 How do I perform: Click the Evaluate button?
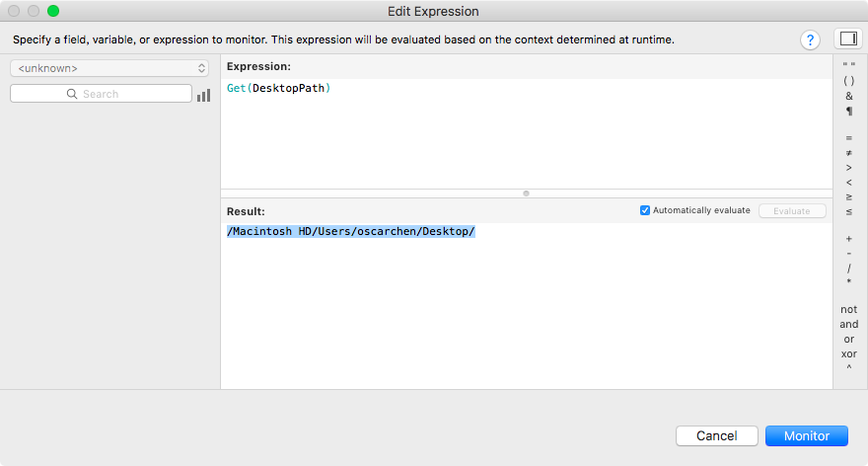(x=792, y=211)
